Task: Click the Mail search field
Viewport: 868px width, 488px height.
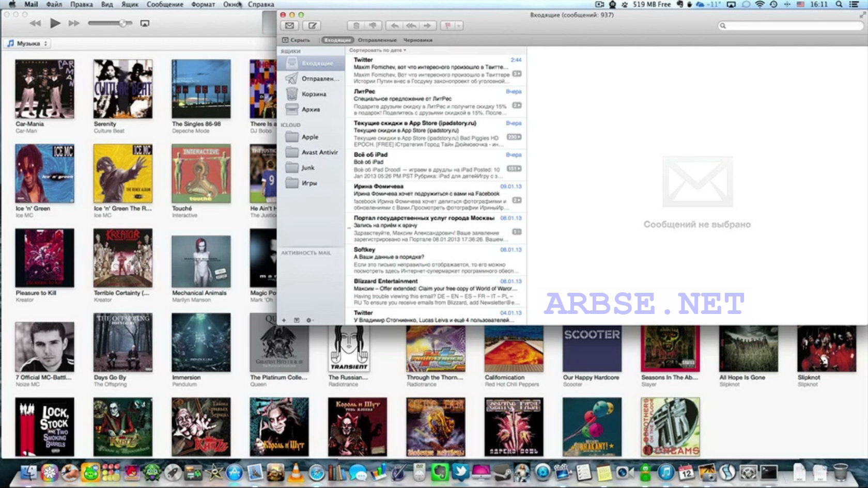Action: (x=790, y=25)
